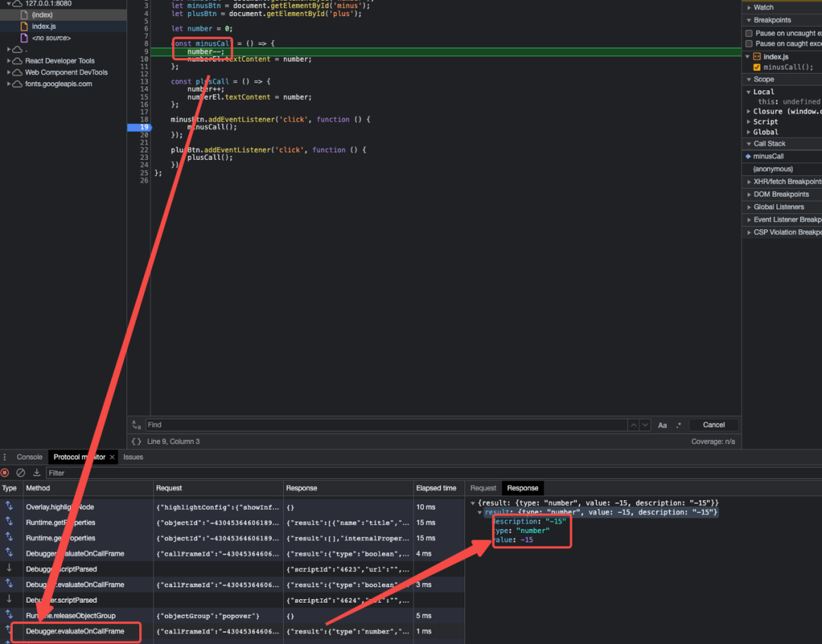Toggle Pause on caught exceptions checkbox

[x=749, y=43]
